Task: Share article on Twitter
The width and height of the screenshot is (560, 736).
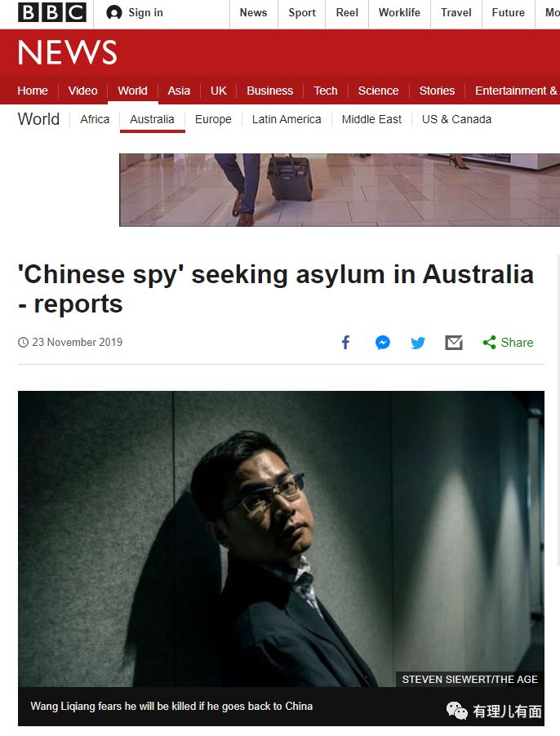Action: click(x=418, y=343)
